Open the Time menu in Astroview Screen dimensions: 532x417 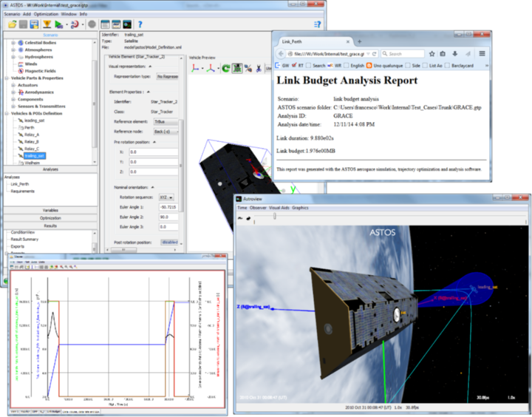(242, 208)
